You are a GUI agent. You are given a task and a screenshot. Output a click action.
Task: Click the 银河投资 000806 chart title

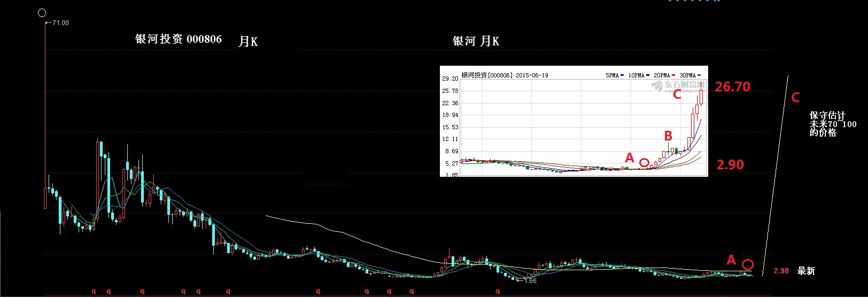click(x=179, y=39)
